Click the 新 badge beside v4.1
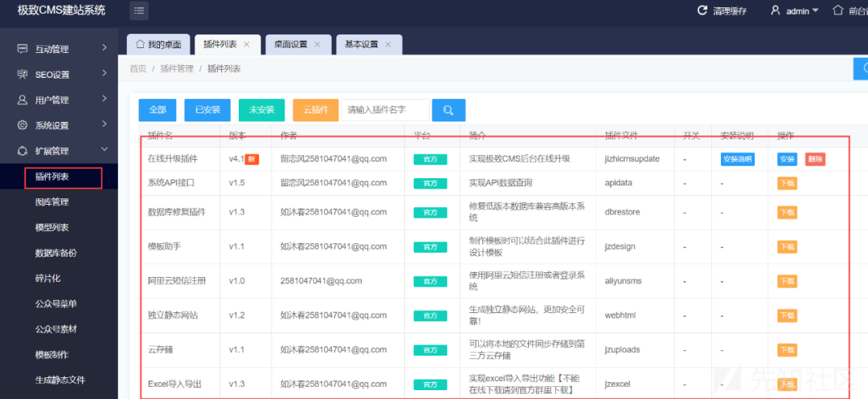This screenshot has height=399, width=868. tap(252, 159)
